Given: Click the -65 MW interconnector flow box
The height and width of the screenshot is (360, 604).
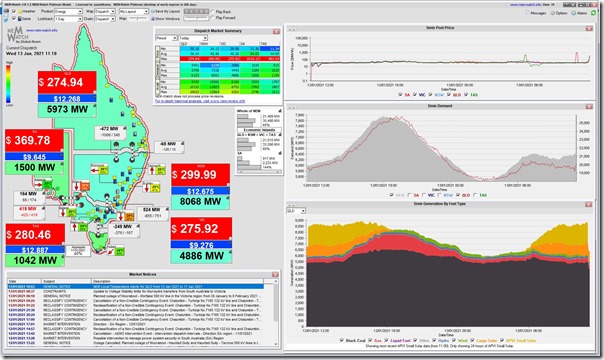Looking at the screenshot, I should coord(169,146).
